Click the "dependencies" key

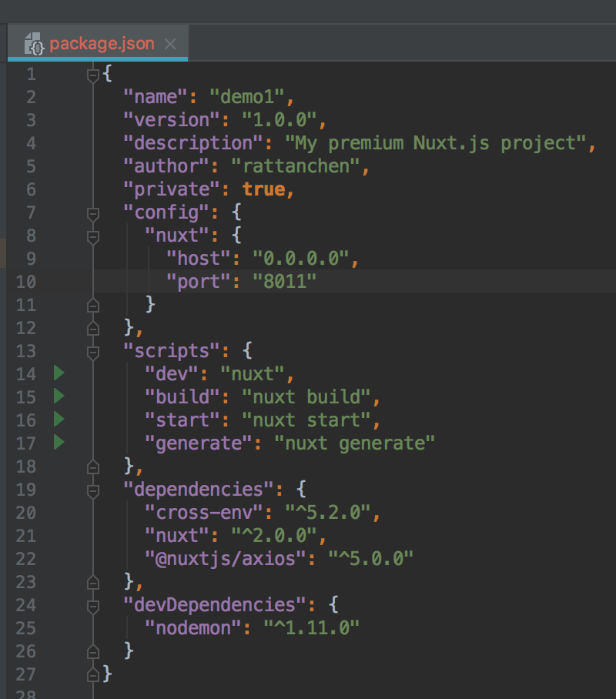pos(199,490)
